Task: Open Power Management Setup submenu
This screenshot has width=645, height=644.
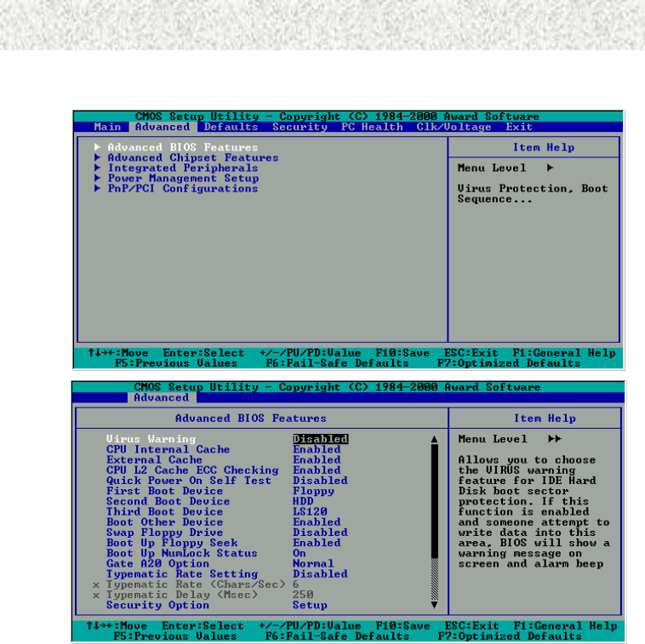Action: (x=183, y=178)
